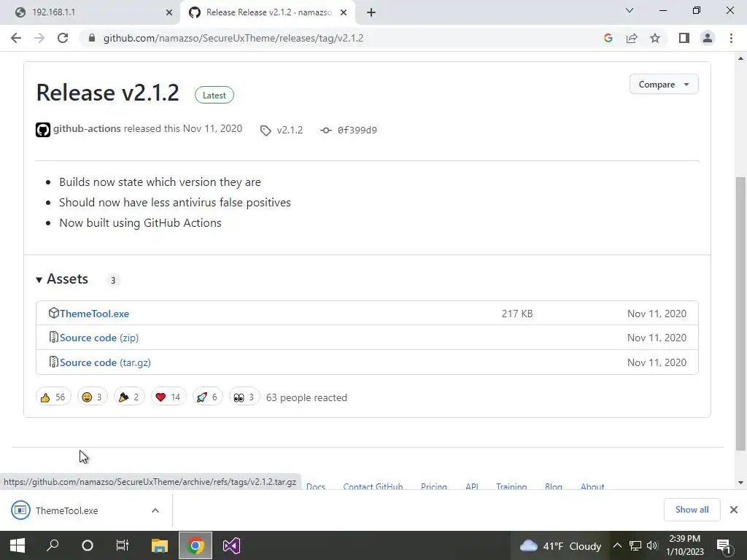747x560 pixels.
Task: Open the Chrome profile avatar
Action: click(708, 38)
